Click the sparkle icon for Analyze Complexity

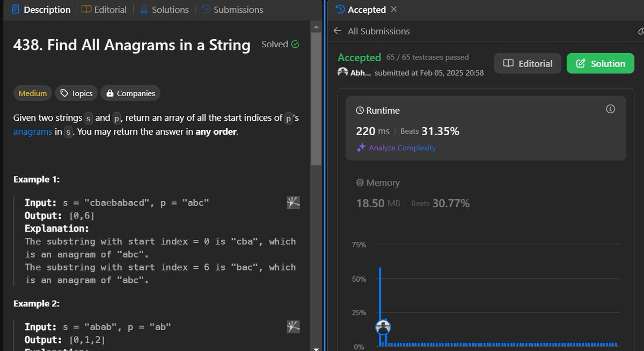coord(361,148)
